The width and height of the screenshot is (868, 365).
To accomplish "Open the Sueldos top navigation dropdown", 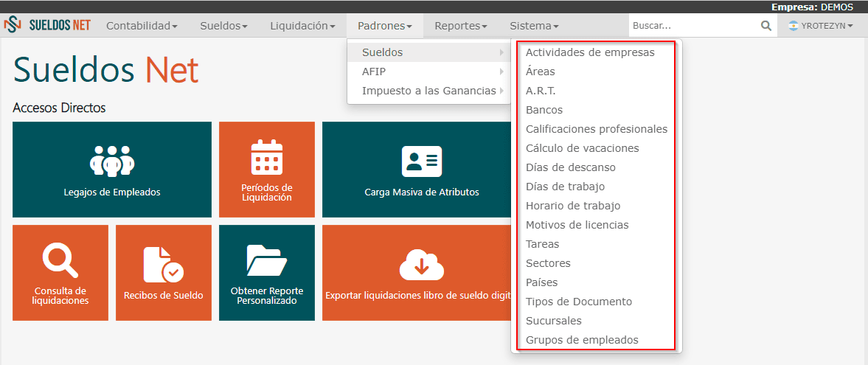I will tap(223, 26).
